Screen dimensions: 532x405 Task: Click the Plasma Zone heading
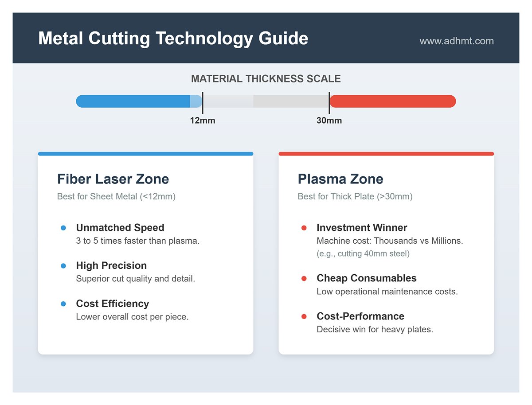coord(340,179)
